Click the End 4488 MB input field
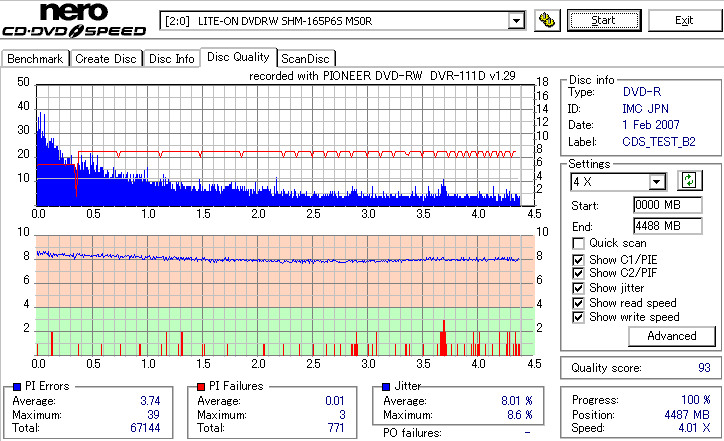 pos(668,226)
